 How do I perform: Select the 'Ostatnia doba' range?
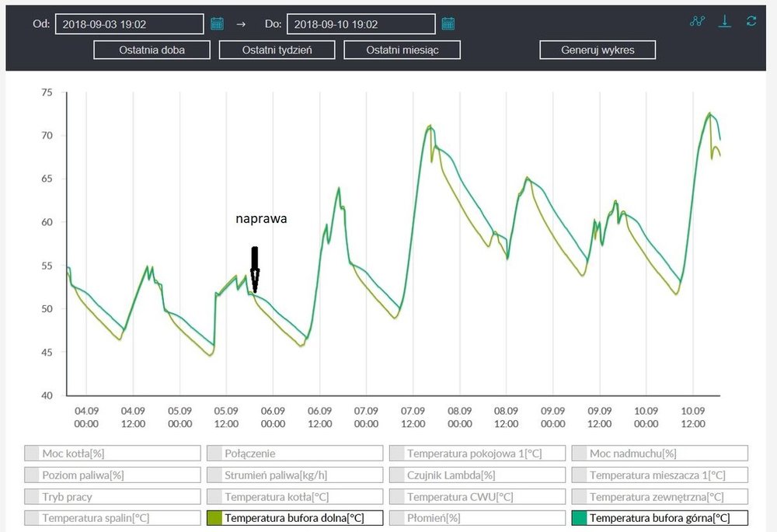click(x=152, y=50)
